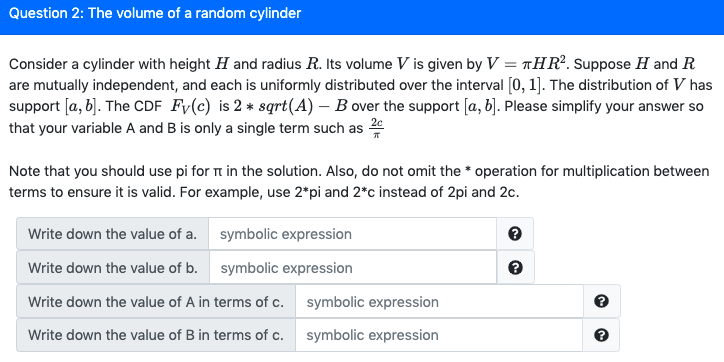Show help icon for A in terms of c
The image size is (724, 362).
[601, 302]
